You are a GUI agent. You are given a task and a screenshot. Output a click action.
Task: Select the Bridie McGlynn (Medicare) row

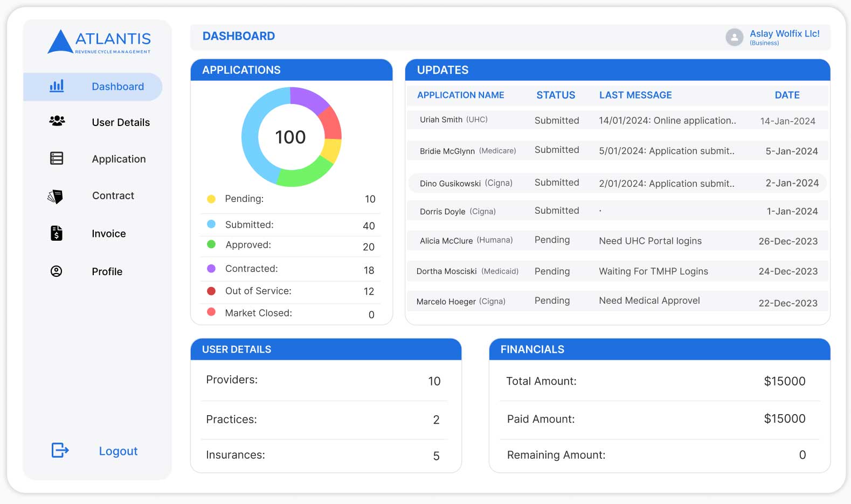click(617, 151)
